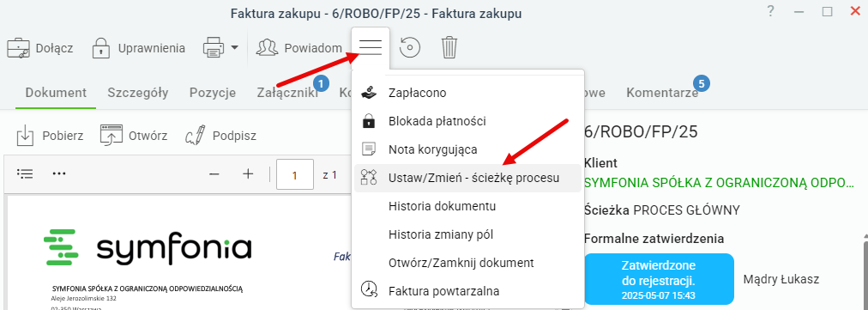Switch to the Załączniki tab
Viewport: 868px width, 310px height.
[x=287, y=93]
